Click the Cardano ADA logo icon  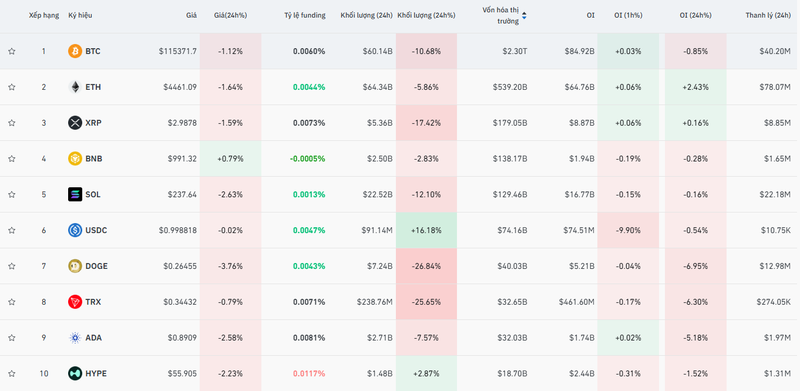click(x=75, y=337)
